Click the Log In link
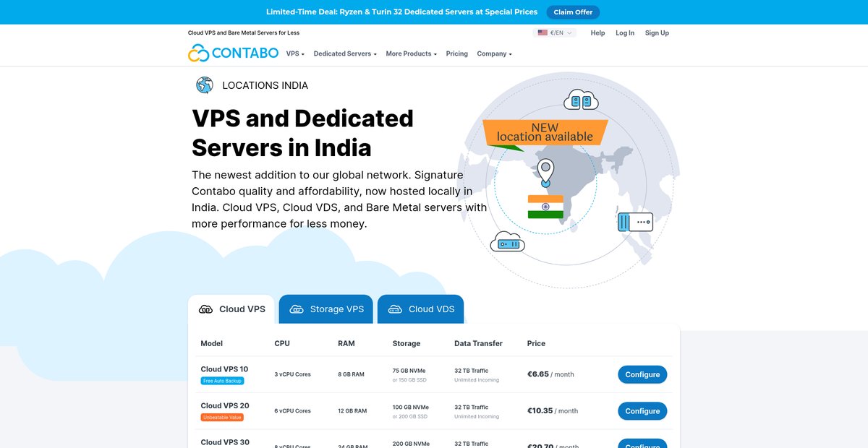This screenshot has width=868, height=448. [625, 33]
